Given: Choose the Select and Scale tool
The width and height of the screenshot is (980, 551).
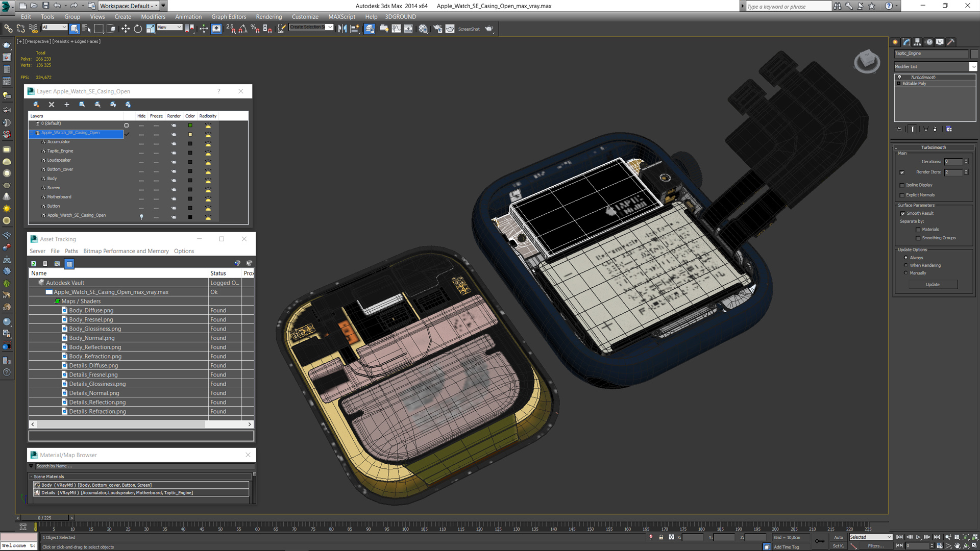Looking at the screenshot, I should [150, 29].
